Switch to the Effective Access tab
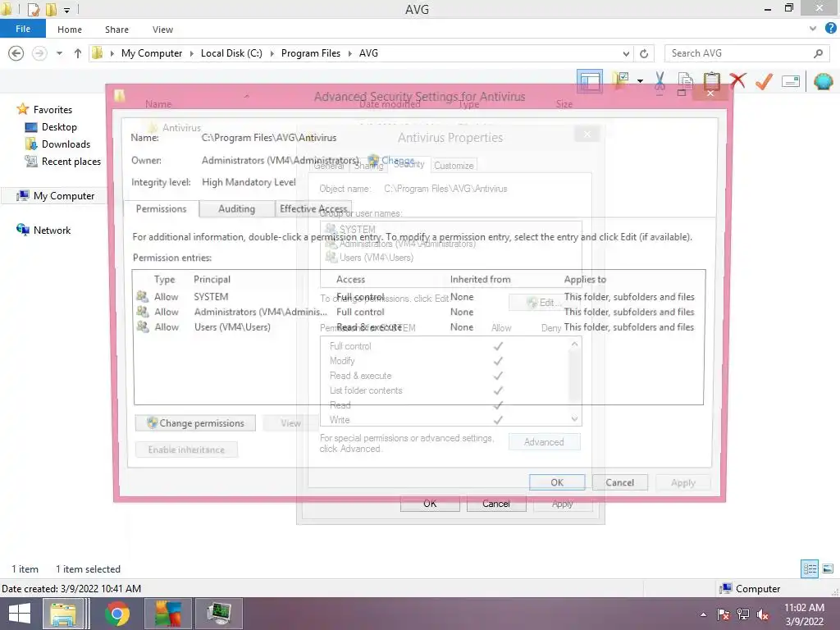Screen dimensions: 840x630 pos(313,209)
